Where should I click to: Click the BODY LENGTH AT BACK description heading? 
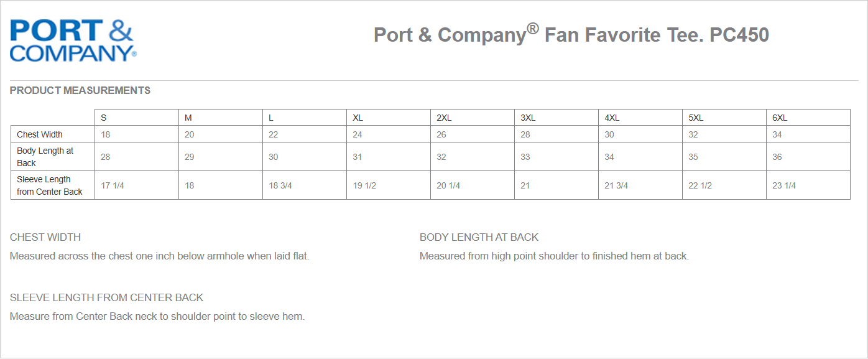coord(479,237)
